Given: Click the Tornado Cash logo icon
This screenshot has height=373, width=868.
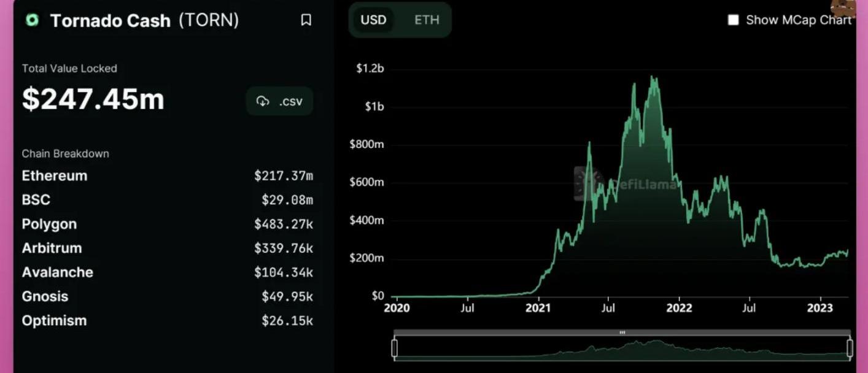Looking at the screenshot, I should (32, 20).
